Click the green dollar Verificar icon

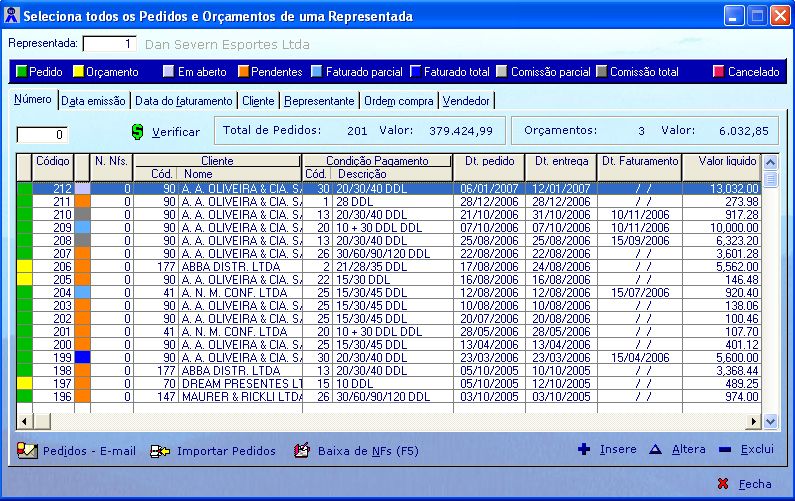[x=139, y=131]
